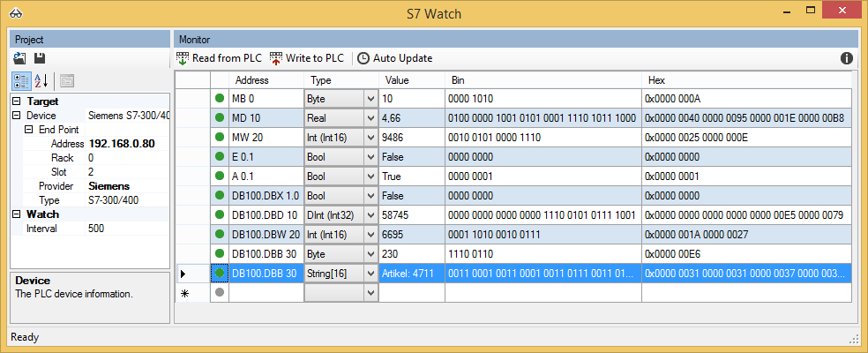Click the green status dot for MB 0
This screenshot has height=353, width=868.
[220, 98]
